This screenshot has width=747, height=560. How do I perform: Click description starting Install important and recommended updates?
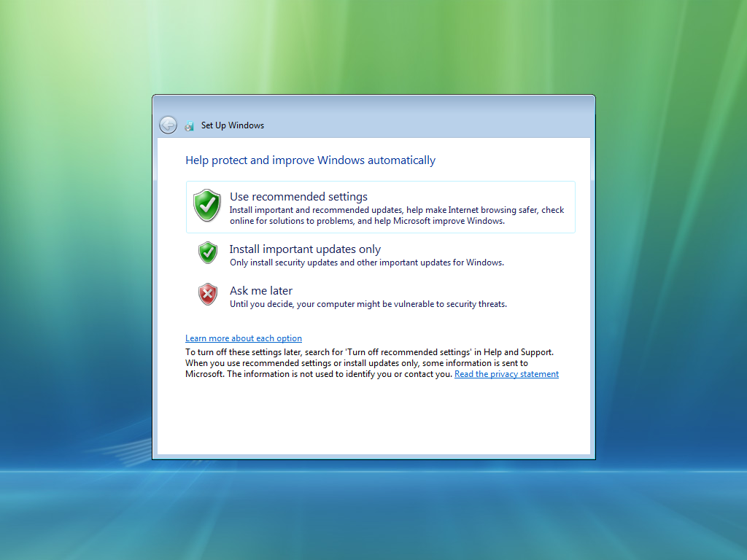pos(397,215)
